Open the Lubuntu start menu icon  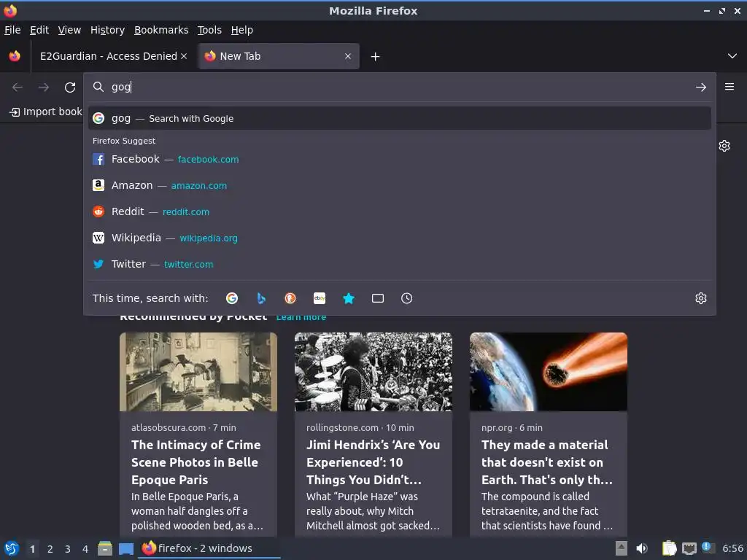pos(12,548)
